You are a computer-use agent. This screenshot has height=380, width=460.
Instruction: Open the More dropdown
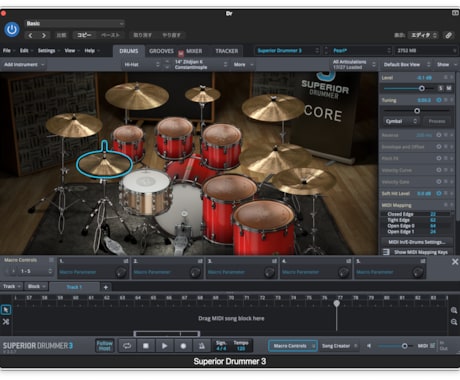(243, 65)
